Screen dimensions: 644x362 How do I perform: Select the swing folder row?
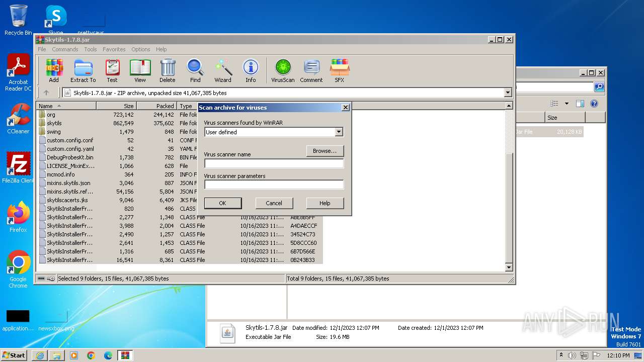pos(53,132)
